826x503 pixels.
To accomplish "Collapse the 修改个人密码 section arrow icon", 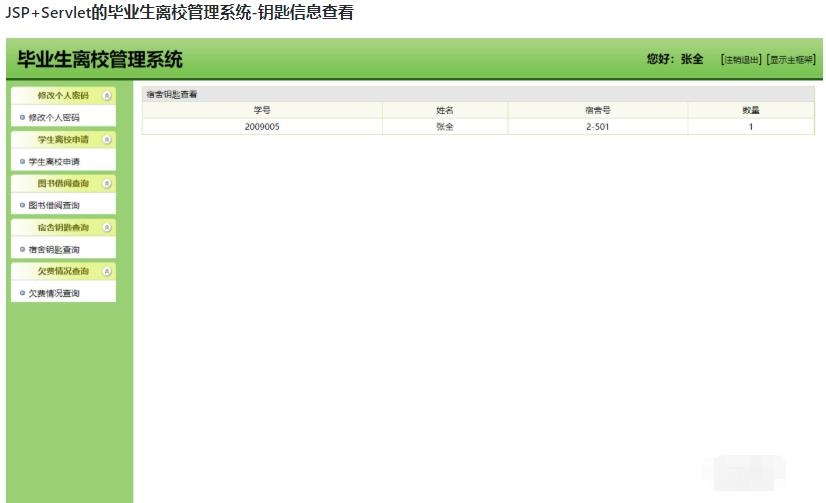I will click(107, 96).
